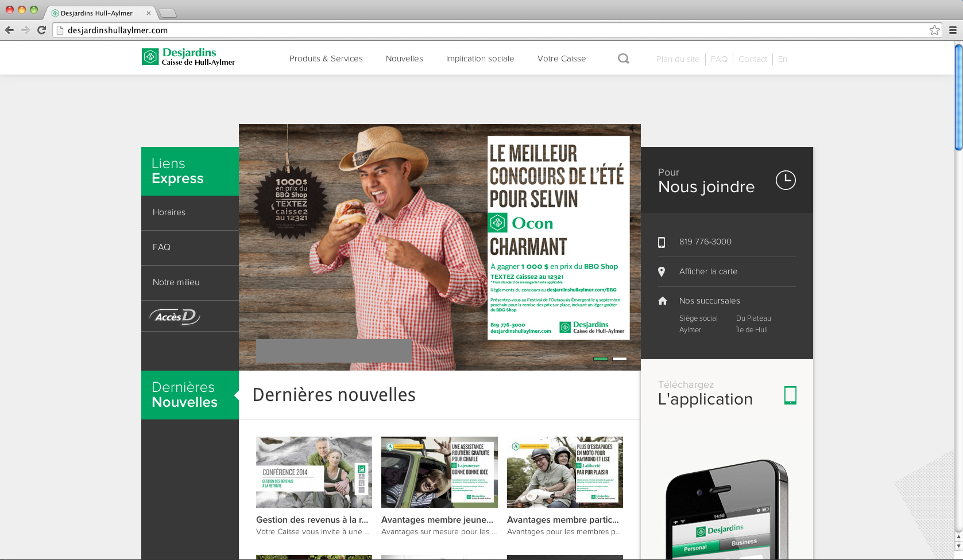Click the page icon in address bar
The height and width of the screenshot is (560, 963).
coord(60,30)
